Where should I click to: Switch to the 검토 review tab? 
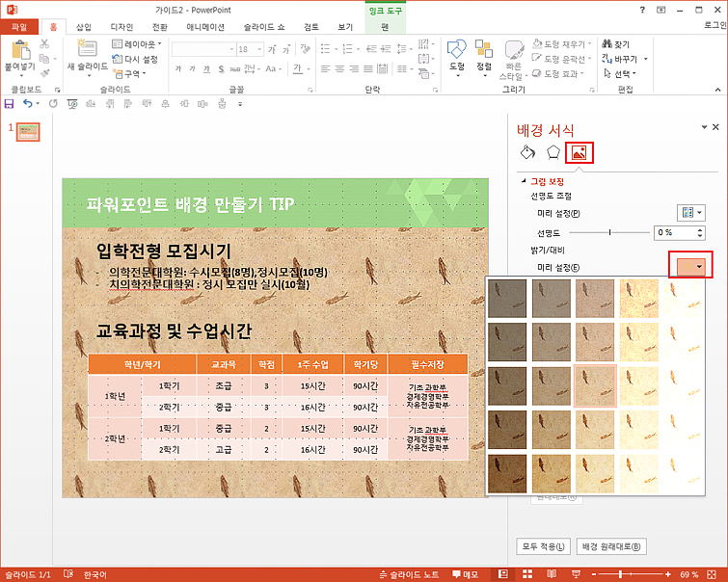(x=311, y=27)
